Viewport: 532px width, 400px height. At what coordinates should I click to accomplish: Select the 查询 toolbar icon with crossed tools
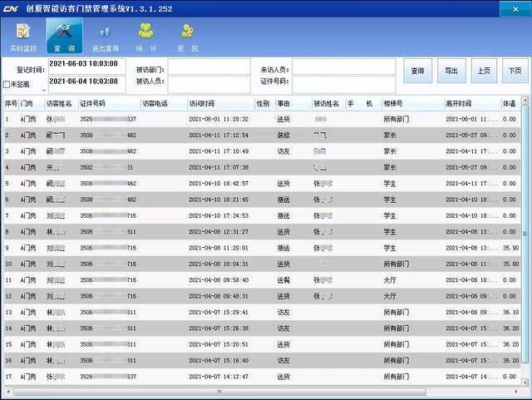coord(63,37)
